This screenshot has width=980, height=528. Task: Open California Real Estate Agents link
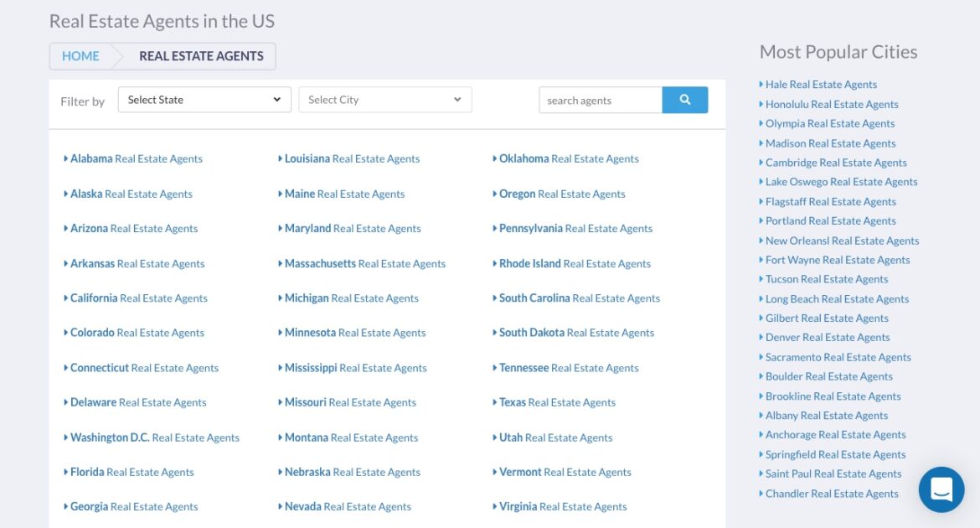pos(138,298)
